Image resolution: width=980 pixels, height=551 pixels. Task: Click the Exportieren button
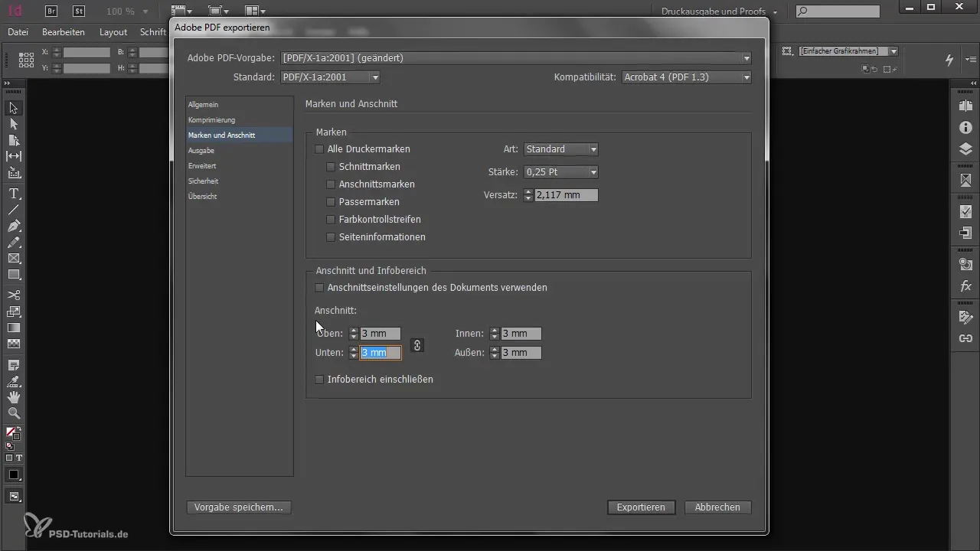click(x=641, y=507)
